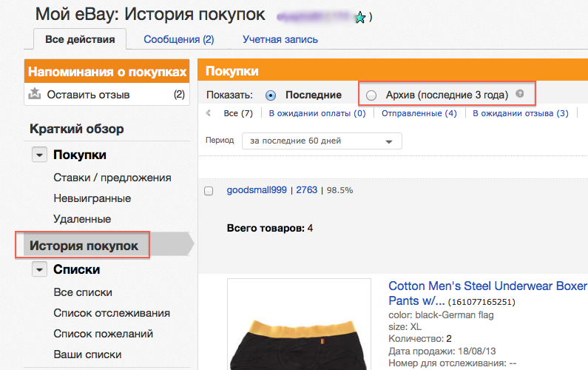Click the Количество: 2 text

coord(420,338)
